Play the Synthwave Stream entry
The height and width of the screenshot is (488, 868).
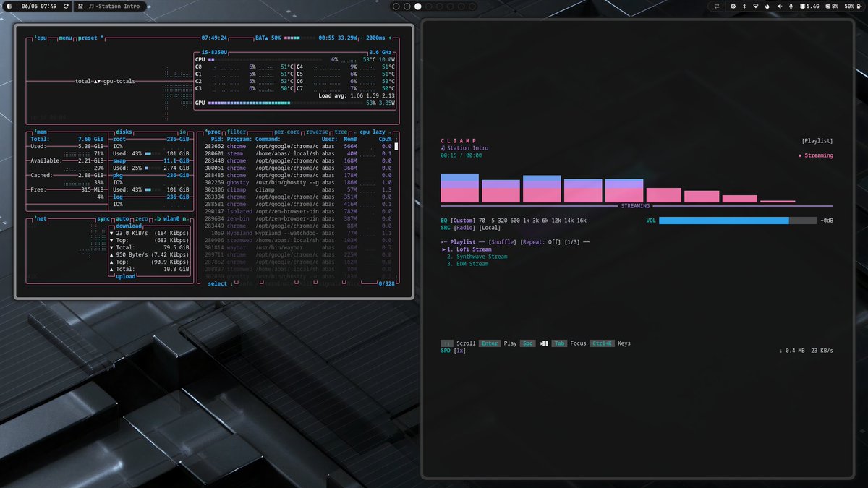pos(477,257)
